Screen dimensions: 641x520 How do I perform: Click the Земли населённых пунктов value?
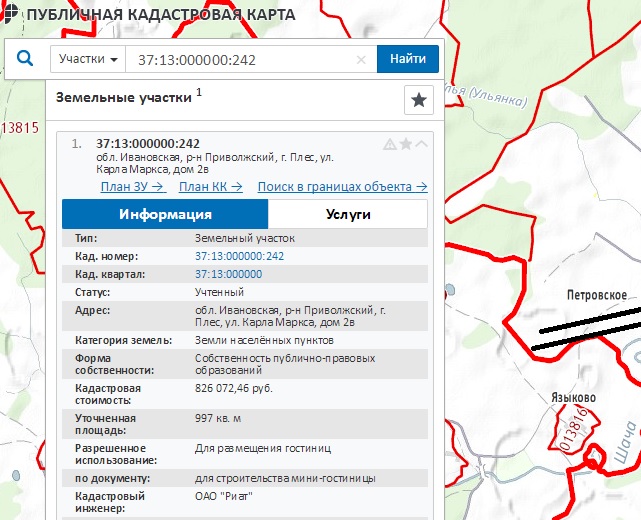(264, 340)
